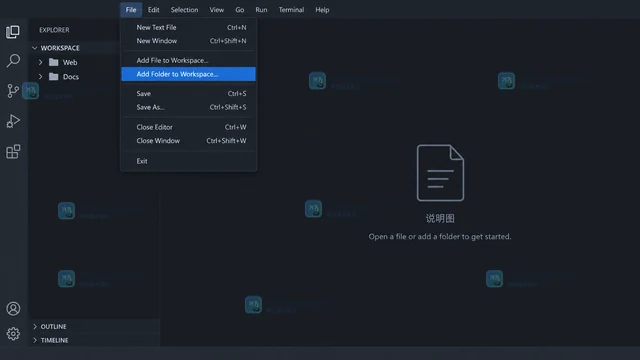Expand the Docs folder chevron

pos(40,77)
